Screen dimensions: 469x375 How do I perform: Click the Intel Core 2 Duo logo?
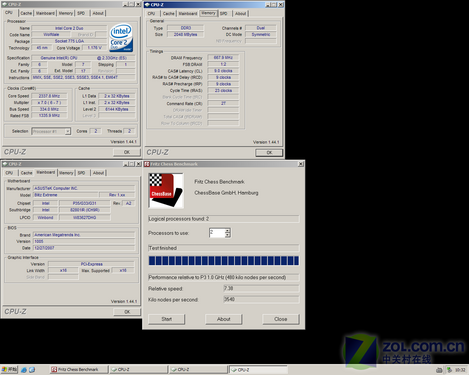(x=121, y=37)
